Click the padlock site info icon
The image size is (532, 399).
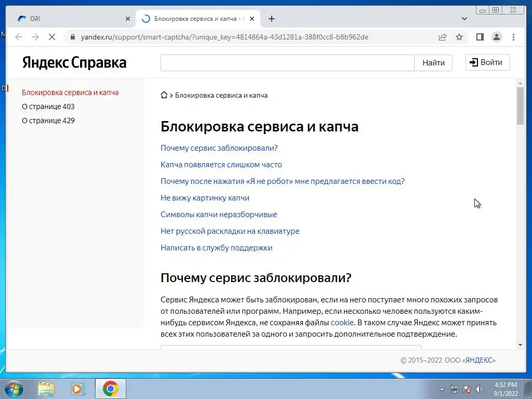(x=73, y=37)
